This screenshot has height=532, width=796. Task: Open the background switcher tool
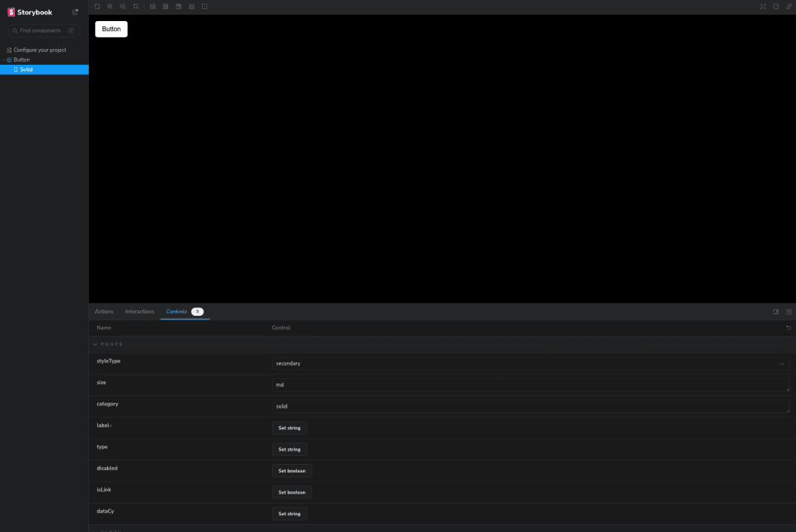(152, 7)
